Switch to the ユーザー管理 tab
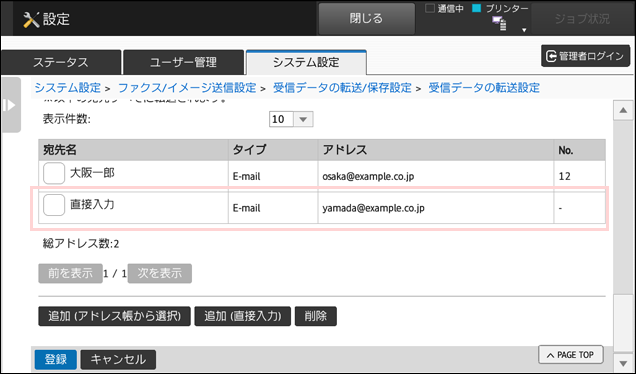The width and height of the screenshot is (636, 374). click(183, 62)
